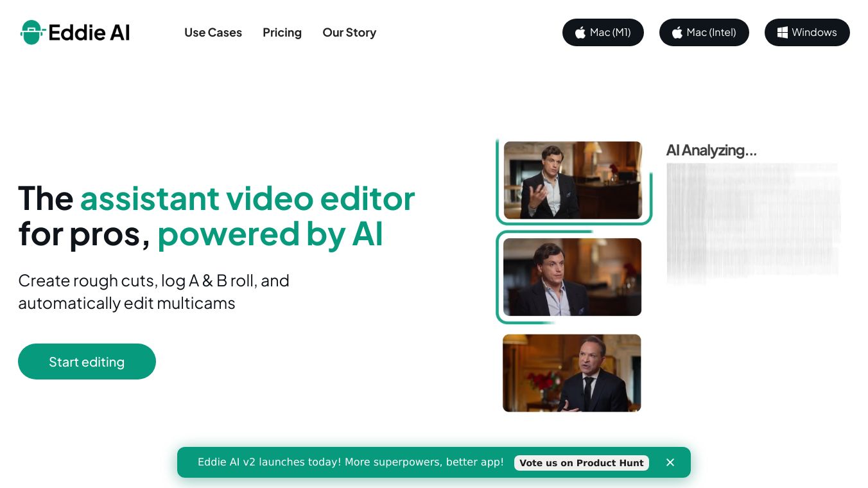Screen dimensions: 868x488
Task: Download the Mac (M1) version
Action: [x=603, y=33]
